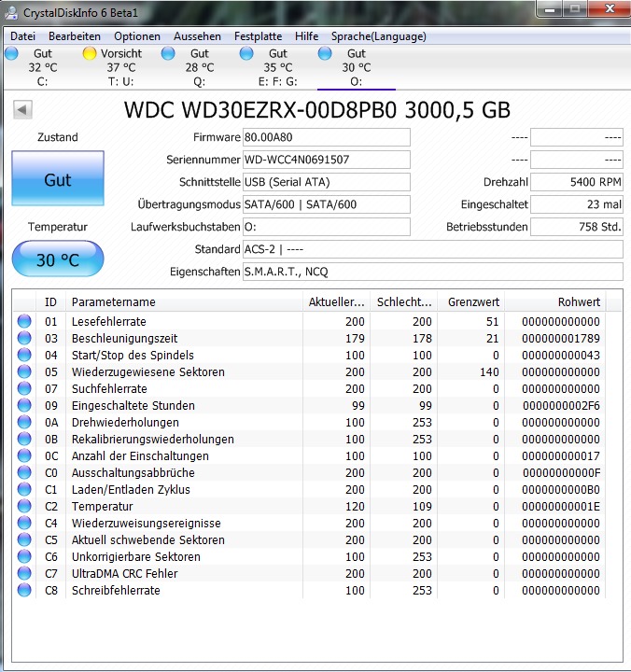Image resolution: width=631 pixels, height=672 pixels.
Task: Click the ID column header
Action: [50, 301]
